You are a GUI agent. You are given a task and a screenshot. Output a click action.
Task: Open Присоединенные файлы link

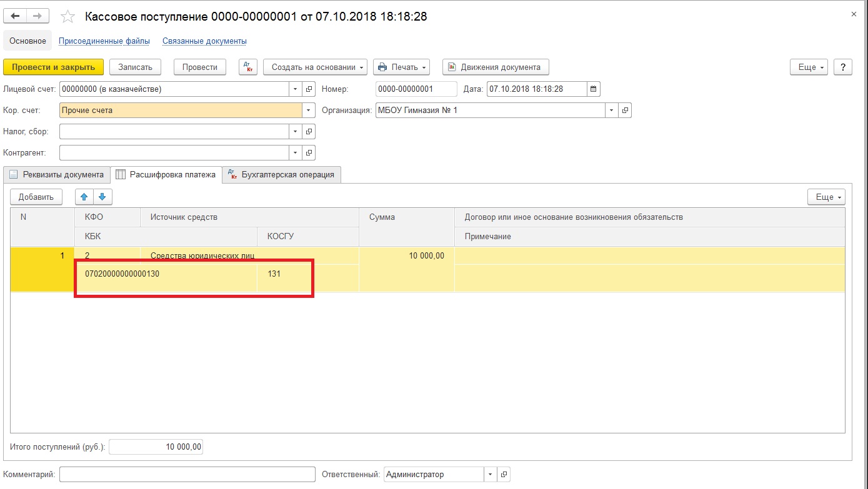click(104, 41)
